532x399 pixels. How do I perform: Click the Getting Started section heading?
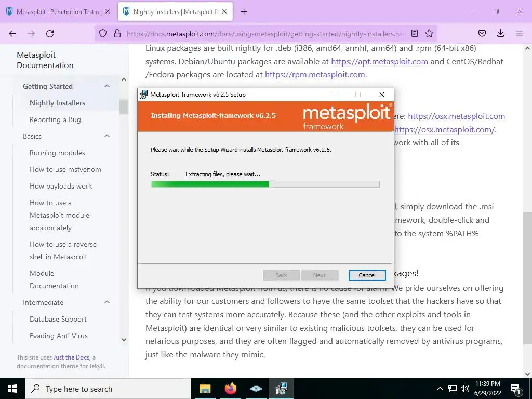pos(47,86)
